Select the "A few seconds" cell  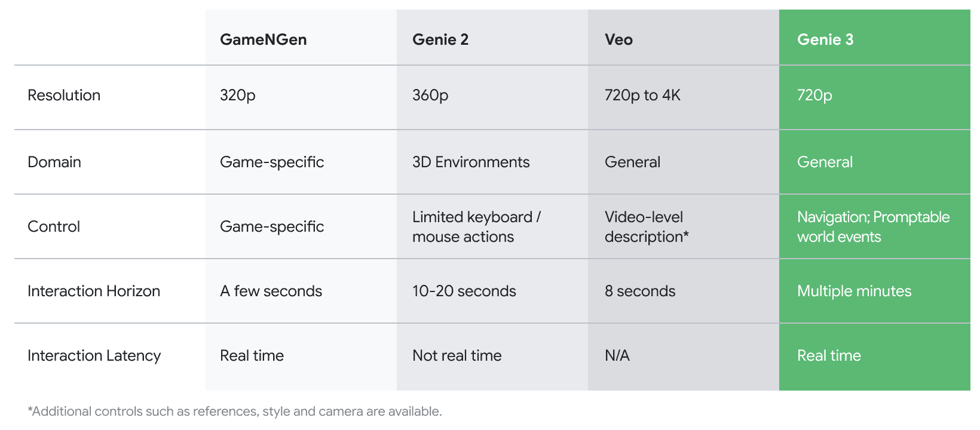point(271,291)
